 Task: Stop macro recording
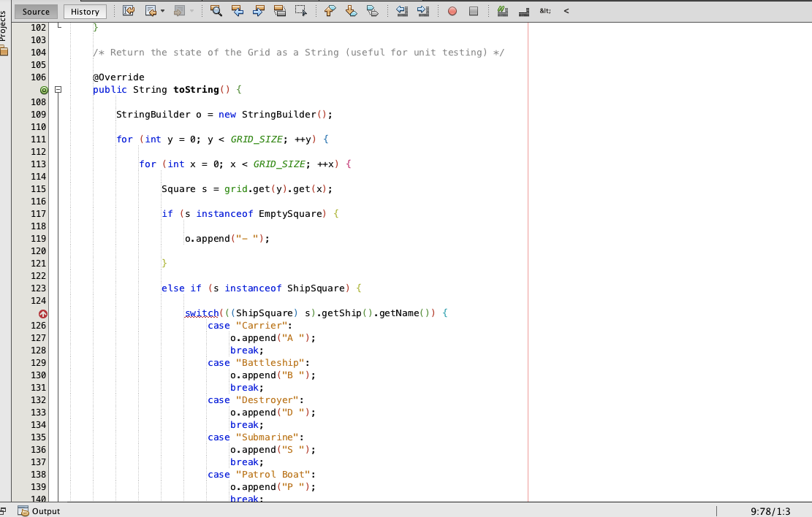pyautogui.click(x=472, y=10)
